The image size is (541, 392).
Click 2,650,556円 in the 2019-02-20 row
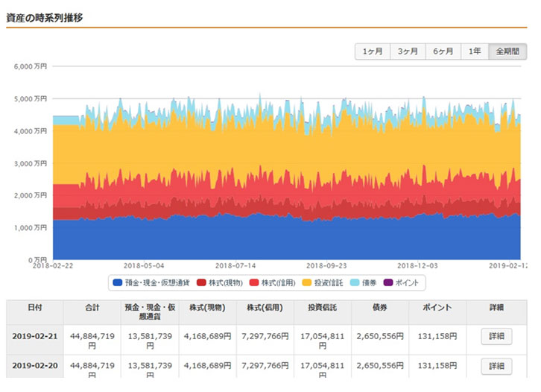[x=380, y=366]
